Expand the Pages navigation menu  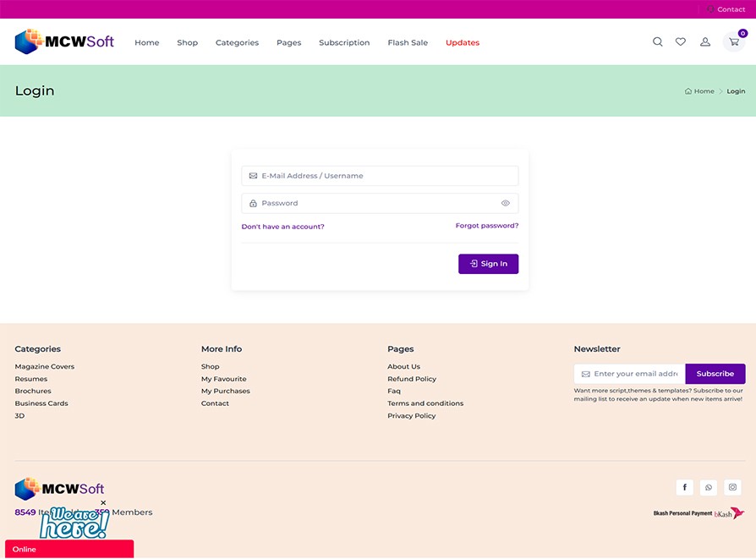tap(288, 43)
